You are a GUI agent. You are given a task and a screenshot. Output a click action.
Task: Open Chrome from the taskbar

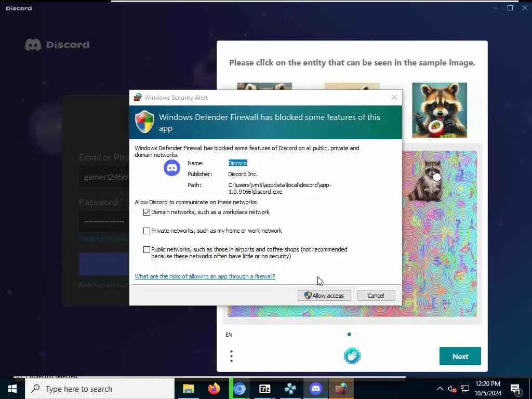[x=239, y=389]
